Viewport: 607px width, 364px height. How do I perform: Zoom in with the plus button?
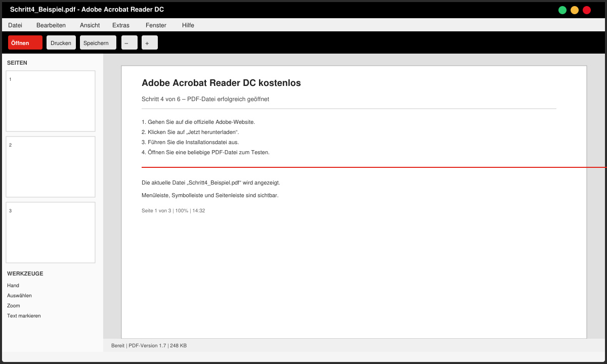[150, 43]
